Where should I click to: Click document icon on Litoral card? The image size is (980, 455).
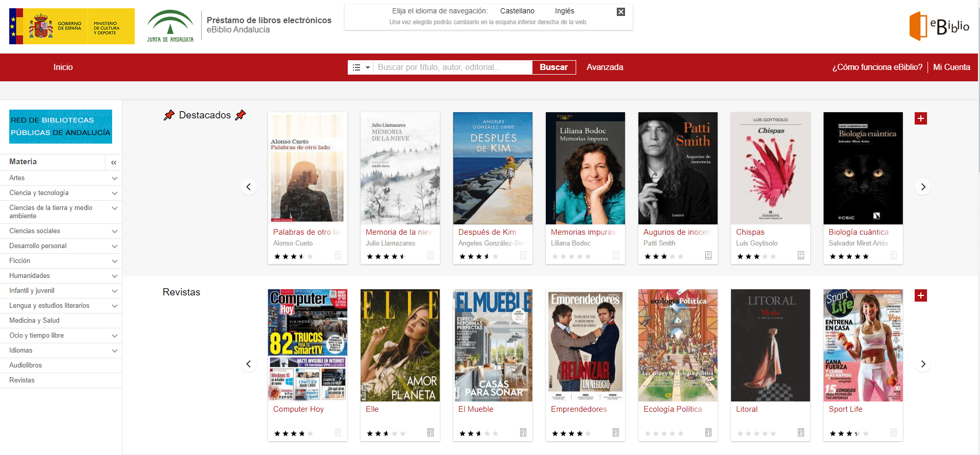click(801, 432)
